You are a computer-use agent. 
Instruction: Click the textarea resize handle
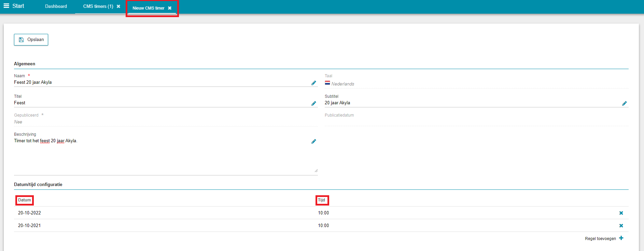(316, 170)
